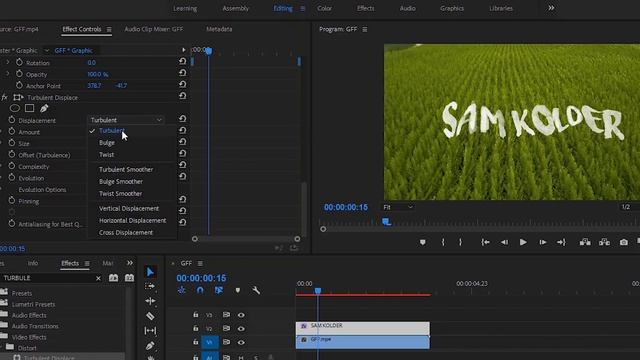Reset Rotation parameter
Viewport: 640px width, 360px height.
click(182, 61)
